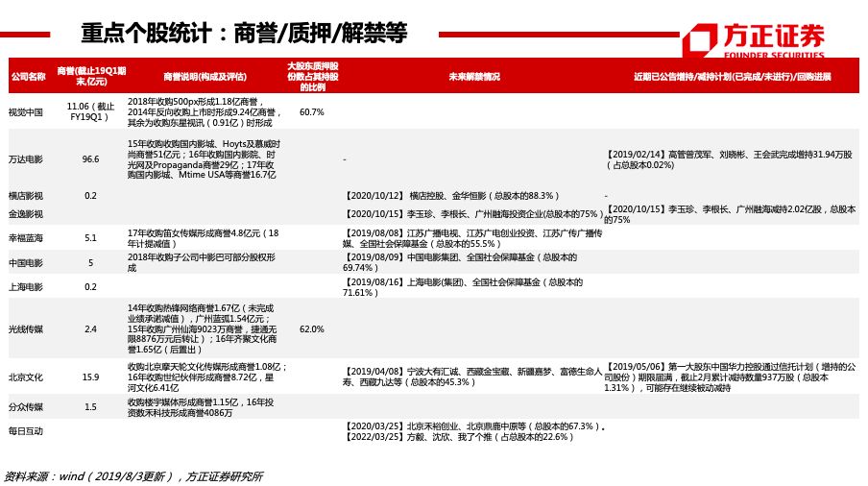Click goodwill value 2.4 for 光线传媒

click(x=90, y=329)
